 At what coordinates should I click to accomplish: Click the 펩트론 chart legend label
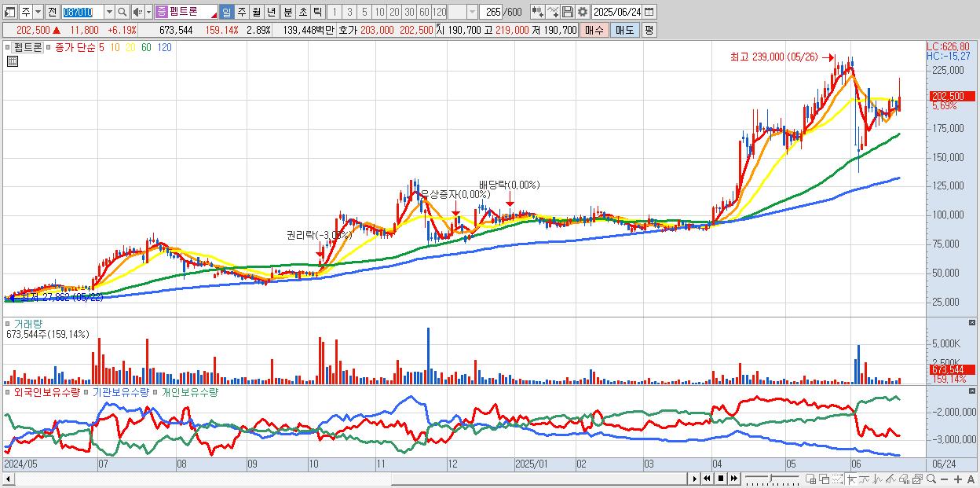pyautogui.click(x=27, y=47)
